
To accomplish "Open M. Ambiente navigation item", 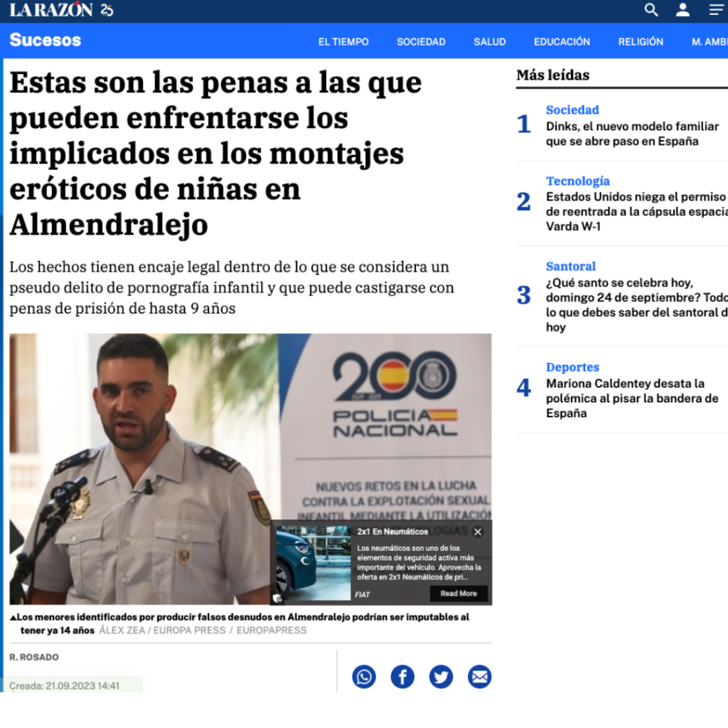I will pos(710,42).
